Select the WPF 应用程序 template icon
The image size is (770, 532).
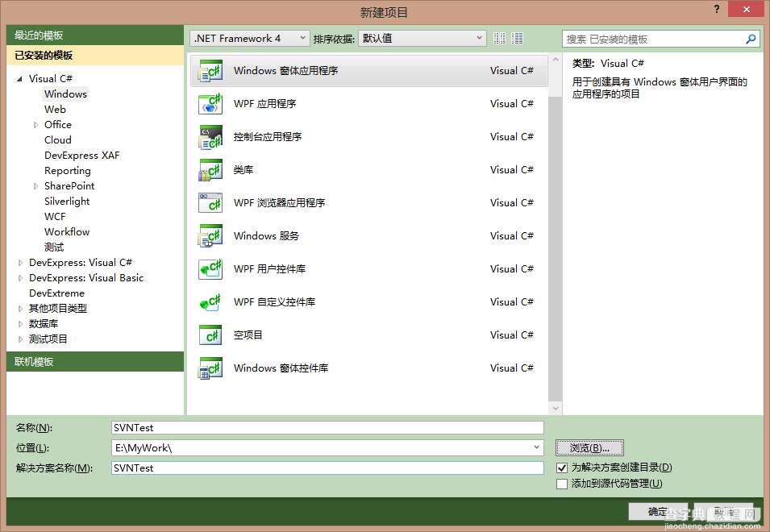click(210, 104)
